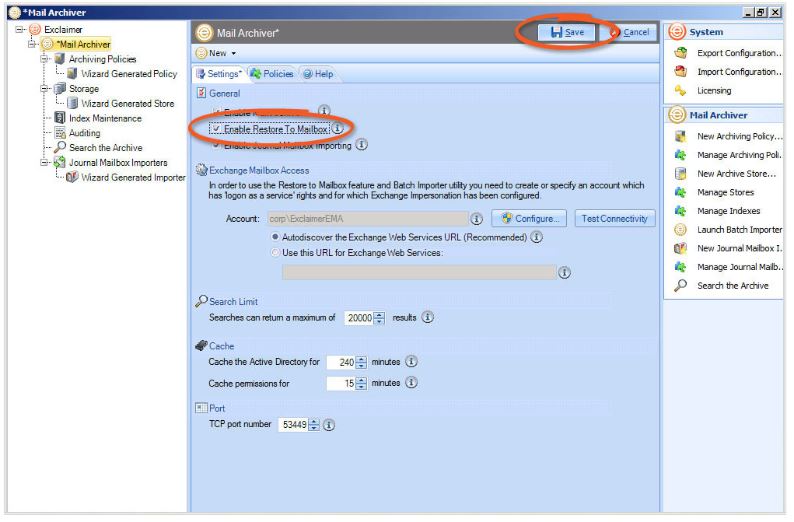Collapse the Journal Mailbox Importers node

[45, 163]
